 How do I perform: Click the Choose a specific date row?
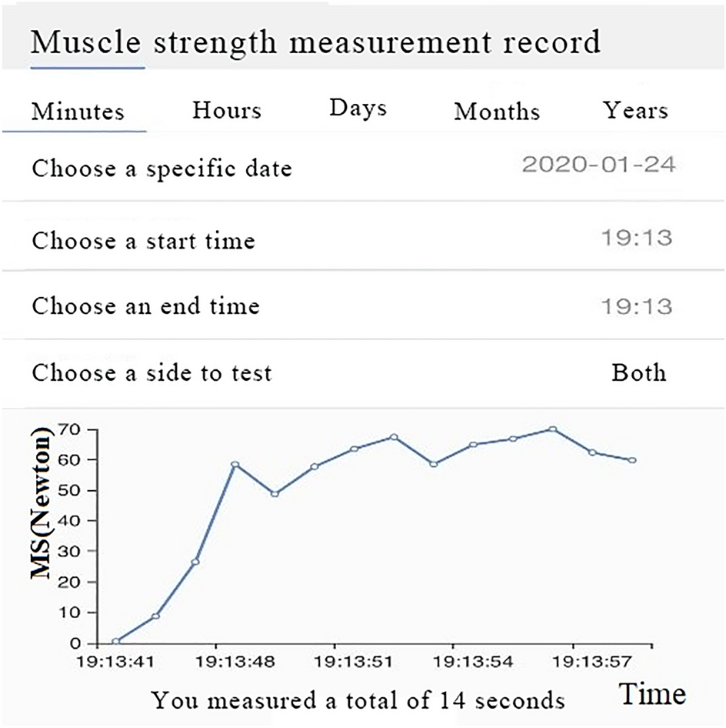tap(162, 169)
